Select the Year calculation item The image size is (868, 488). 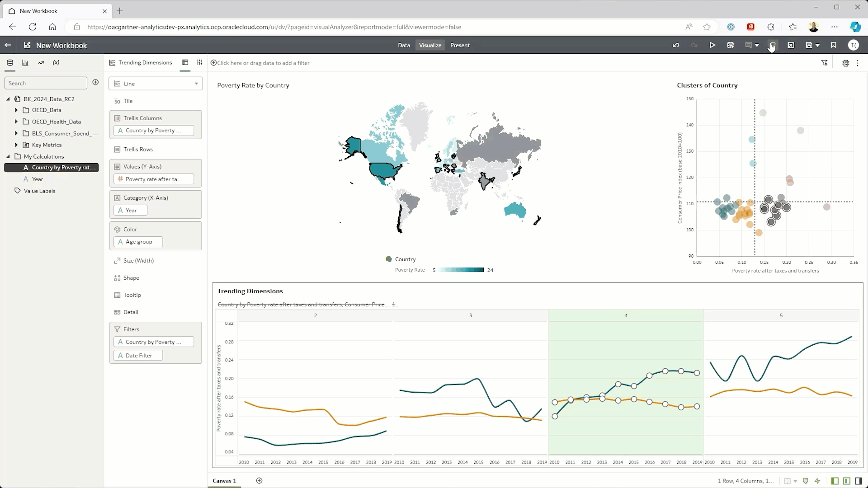tap(38, 179)
